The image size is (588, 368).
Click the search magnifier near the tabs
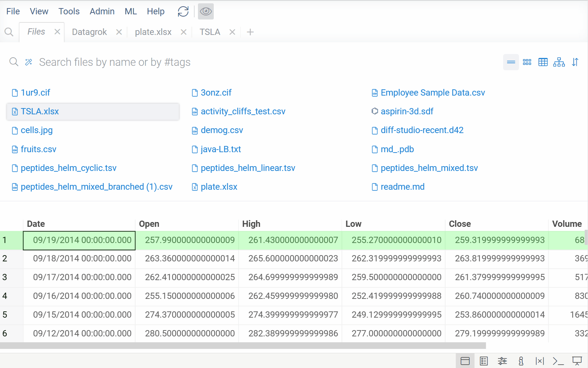[x=9, y=32]
